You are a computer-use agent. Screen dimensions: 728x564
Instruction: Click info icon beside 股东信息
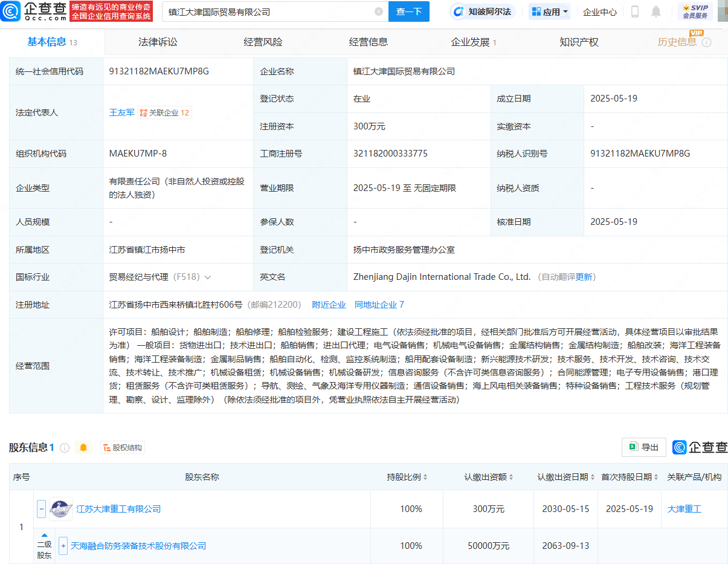pyautogui.click(x=65, y=448)
